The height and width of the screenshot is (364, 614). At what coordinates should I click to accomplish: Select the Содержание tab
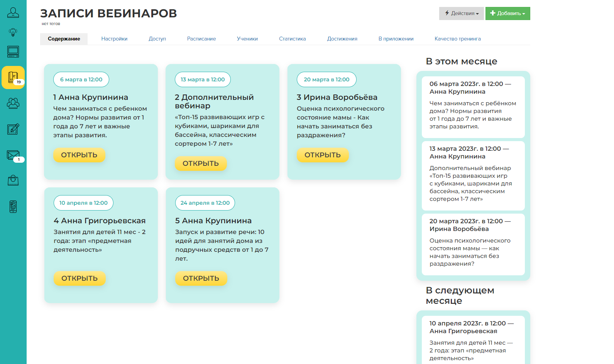pyautogui.click(x=64, y=39)
